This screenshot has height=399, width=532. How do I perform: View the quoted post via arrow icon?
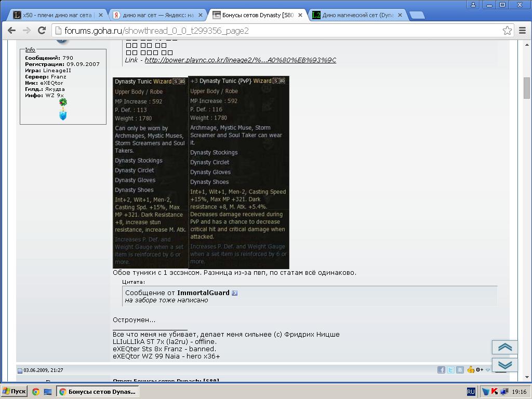(x=235, y=293)
